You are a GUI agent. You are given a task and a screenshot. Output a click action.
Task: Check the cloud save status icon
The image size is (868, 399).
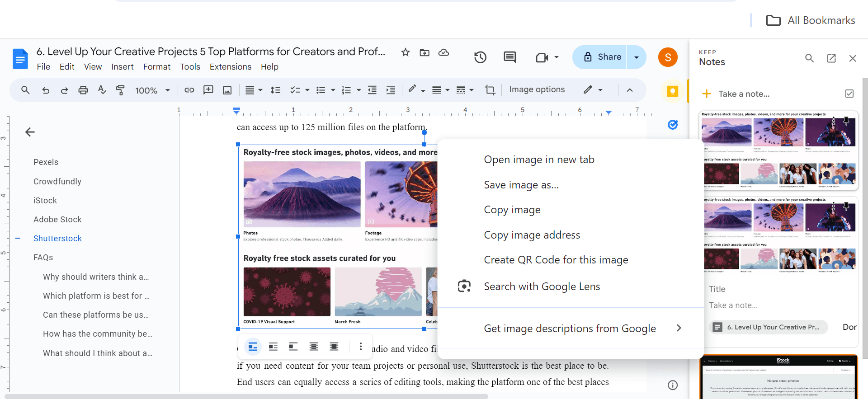(x=444, y=52)
